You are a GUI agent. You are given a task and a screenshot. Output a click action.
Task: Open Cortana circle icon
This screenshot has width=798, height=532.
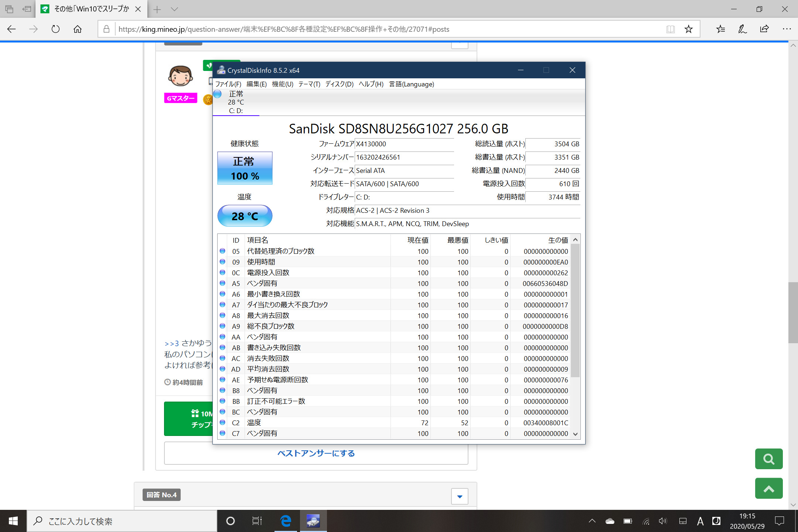coord(231,521)
